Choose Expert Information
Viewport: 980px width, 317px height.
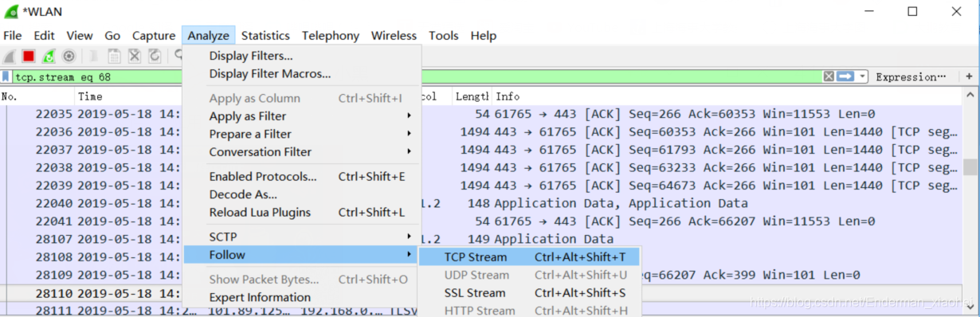pos(302,297)
